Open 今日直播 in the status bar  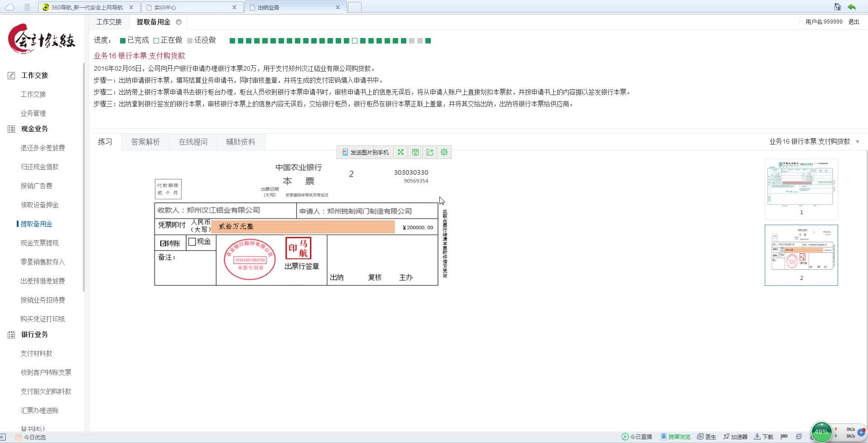637,437
